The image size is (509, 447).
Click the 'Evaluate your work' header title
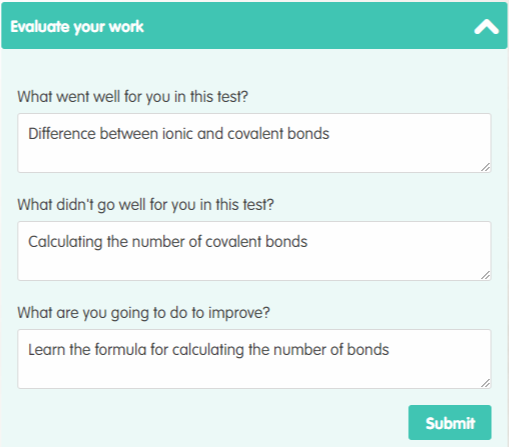click(77, 27)
